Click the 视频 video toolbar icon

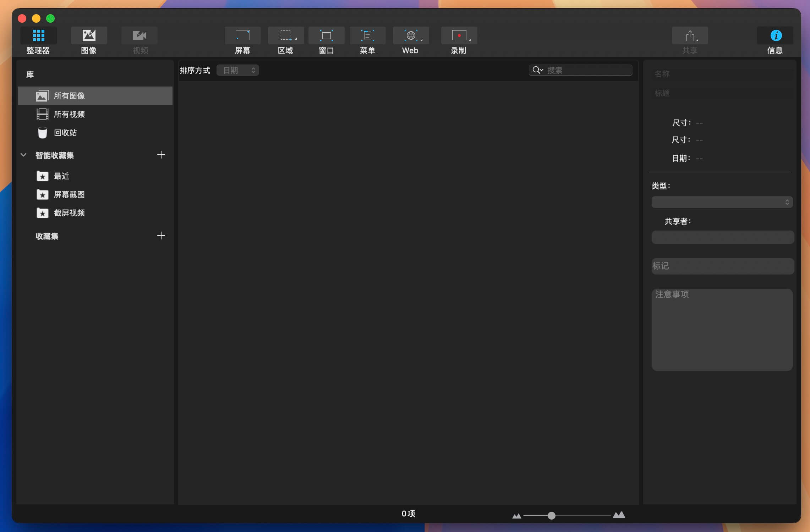[139, 36]
